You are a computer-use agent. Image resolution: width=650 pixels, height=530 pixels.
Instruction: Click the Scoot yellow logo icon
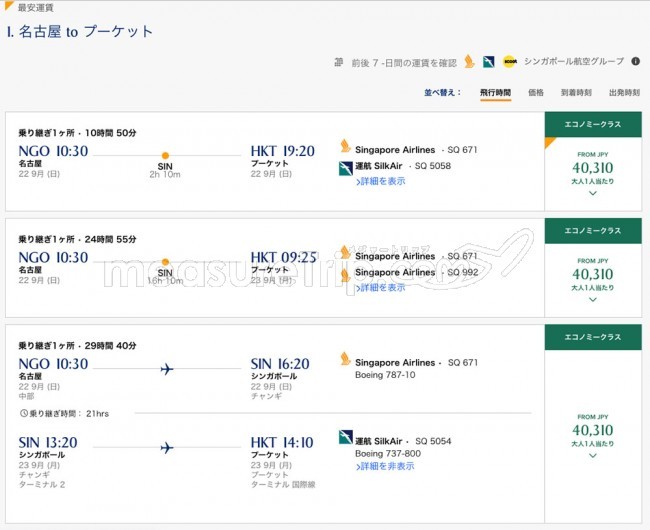pyautogui.click(x=510, y=62)
